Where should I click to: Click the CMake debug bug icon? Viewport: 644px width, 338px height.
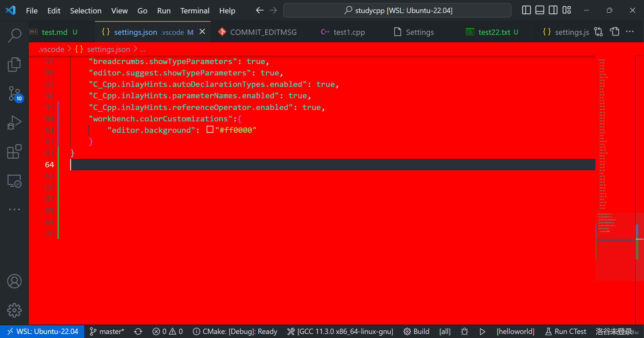pos(465,331)
